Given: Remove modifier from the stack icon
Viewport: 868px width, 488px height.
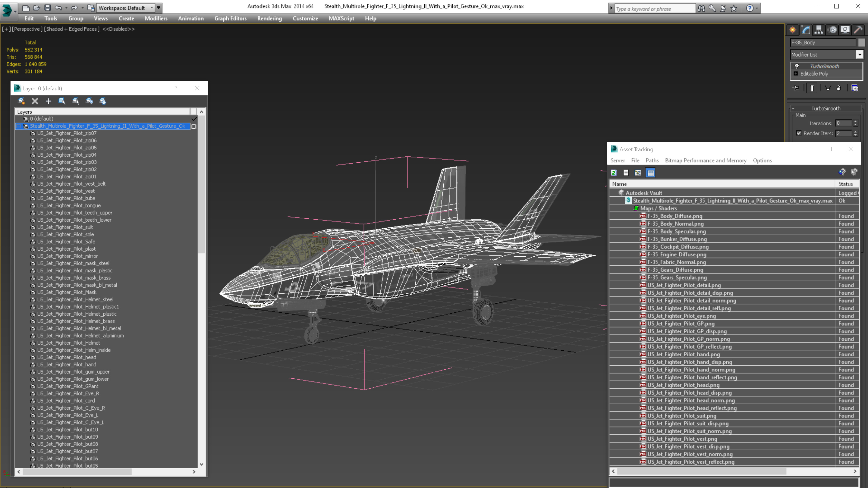Looking at the screenshot, I should 839,88.
